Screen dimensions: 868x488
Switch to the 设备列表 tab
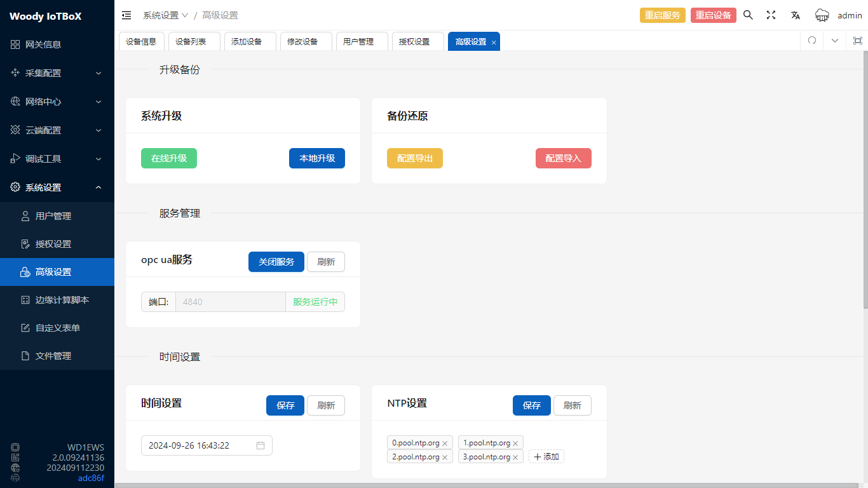tap(191, 41)
